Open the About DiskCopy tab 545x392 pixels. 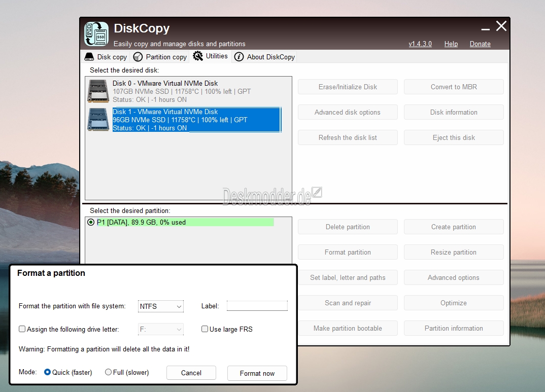(264, 57)
